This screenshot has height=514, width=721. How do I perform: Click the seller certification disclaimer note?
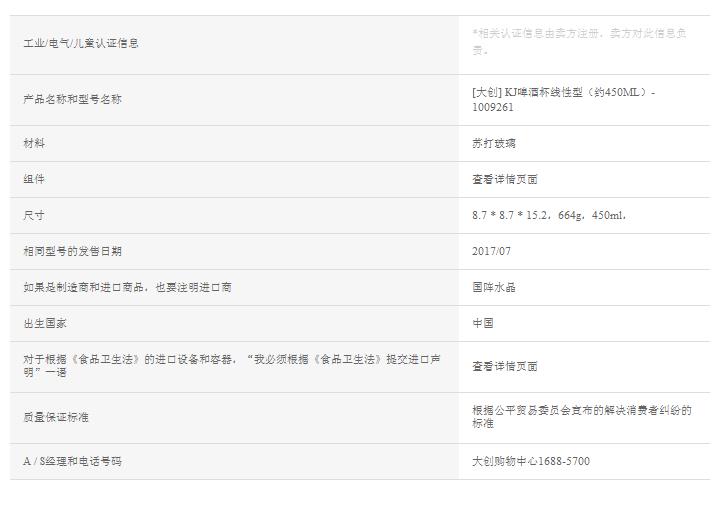[x=579, y=41]
